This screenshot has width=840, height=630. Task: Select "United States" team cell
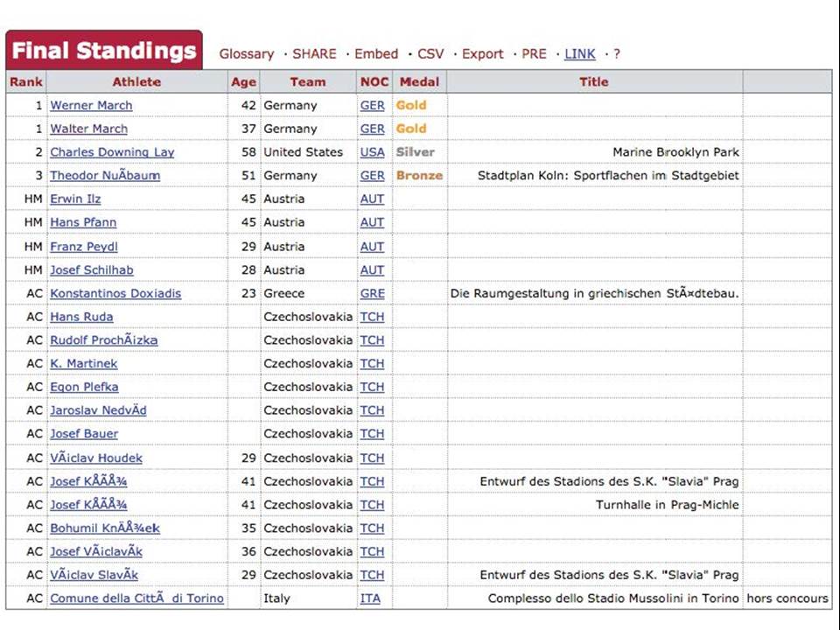click(x=304, y=152)
